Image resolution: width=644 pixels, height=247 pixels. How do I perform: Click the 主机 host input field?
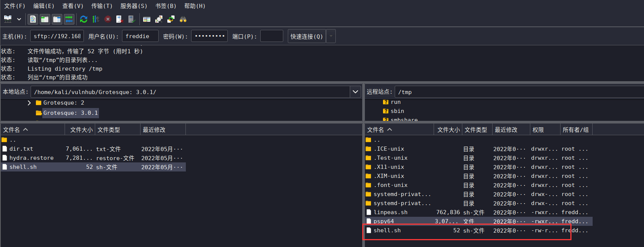click(x=57, y=36)
